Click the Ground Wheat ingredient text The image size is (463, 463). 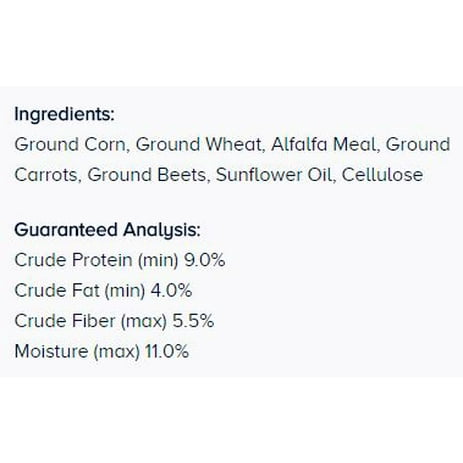click(200, 144)
